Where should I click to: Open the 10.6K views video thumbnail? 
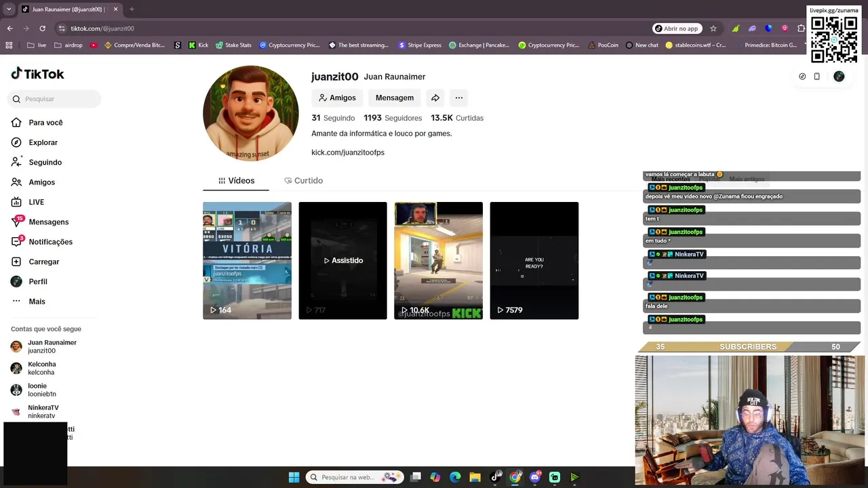(x=438, y=260)
